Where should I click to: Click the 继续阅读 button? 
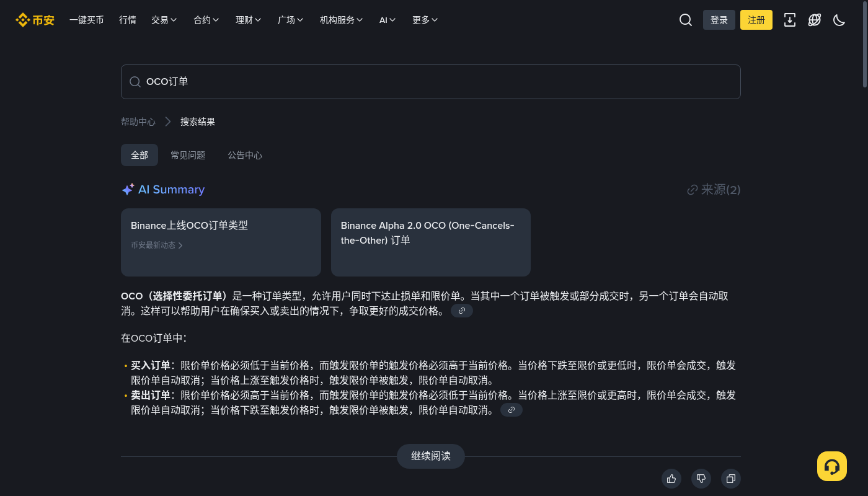click(x=431, y=456)
